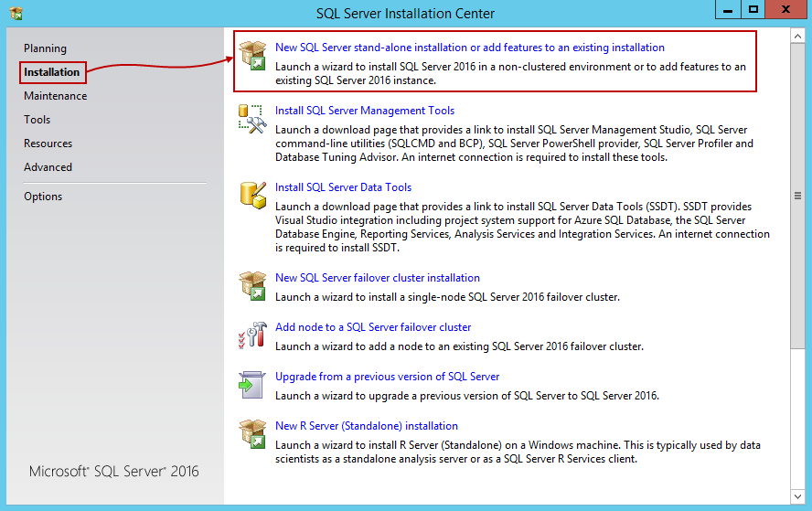This screenshot has height=511, width=812.
Task: Open the Resources section
Action: point(48,144)
